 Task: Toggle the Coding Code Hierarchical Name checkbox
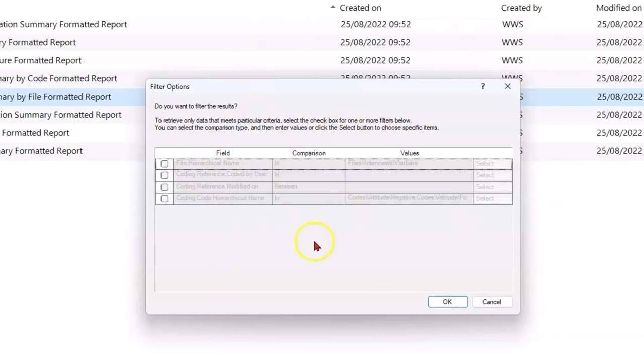[x=164, y=199]
